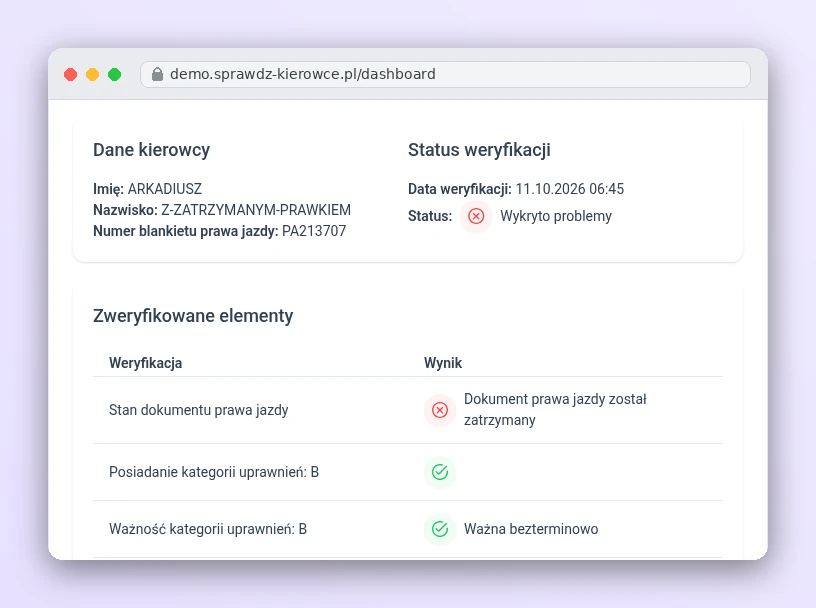Click the verification date 11.10.2026 06:45
Image resolution: width=816 pixels, height=608 pixels.
click(x=570, y=189)
